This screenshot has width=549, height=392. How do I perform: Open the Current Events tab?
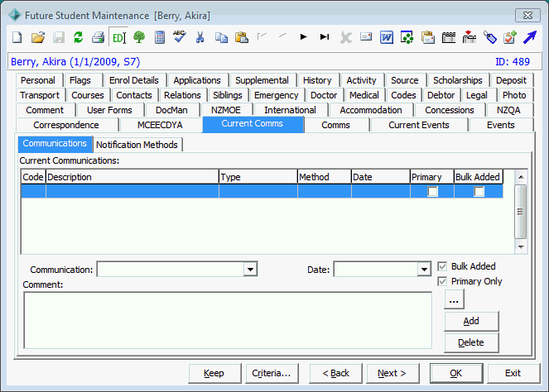point(419,125)
